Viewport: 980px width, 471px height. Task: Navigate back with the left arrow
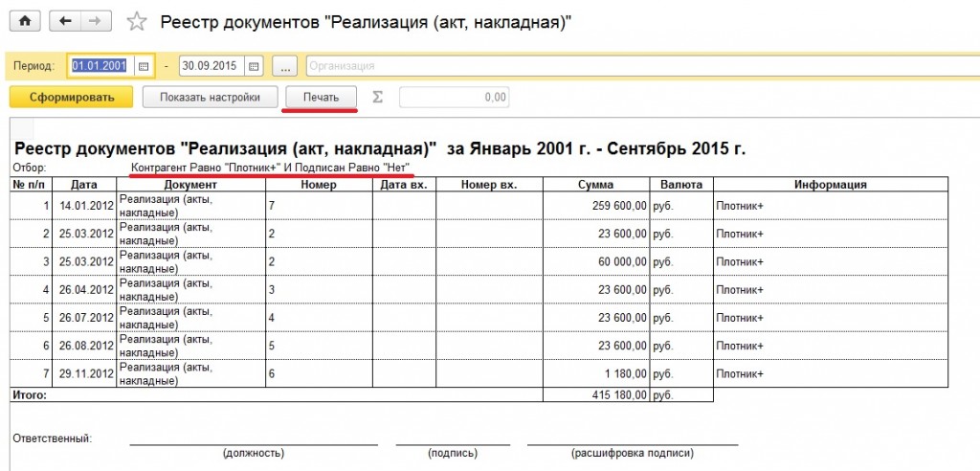coord(65,21)
